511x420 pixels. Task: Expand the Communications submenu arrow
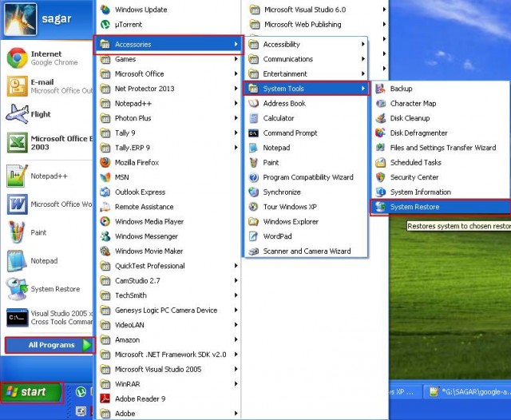pyautogui.click(x=363, y=59)
